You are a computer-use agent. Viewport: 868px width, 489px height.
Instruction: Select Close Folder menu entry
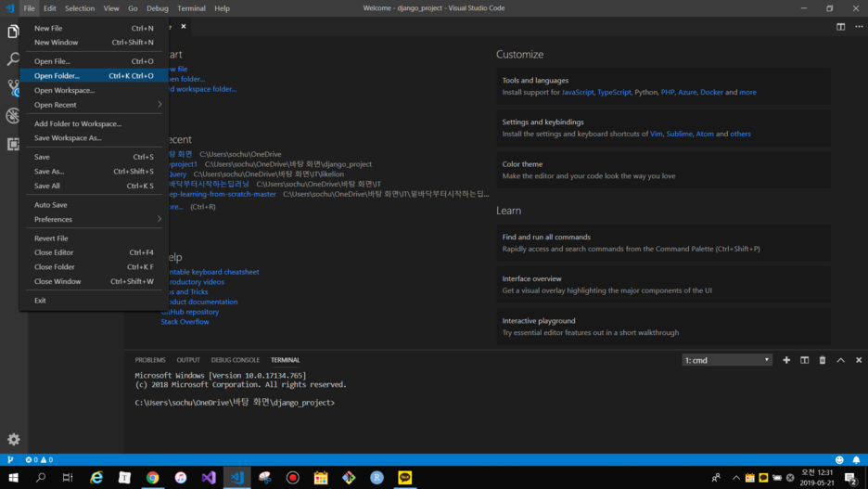[x=92, y=267]
